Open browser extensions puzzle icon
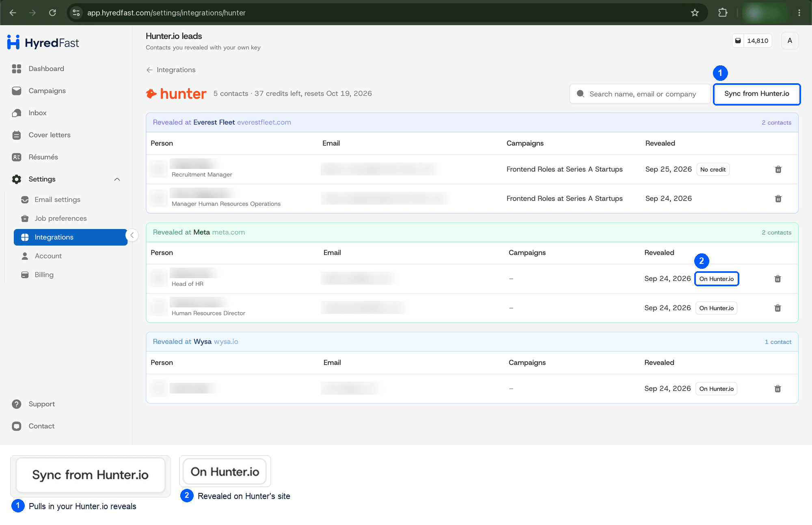This screenshot has width=812, height=525. pos(723,13)
